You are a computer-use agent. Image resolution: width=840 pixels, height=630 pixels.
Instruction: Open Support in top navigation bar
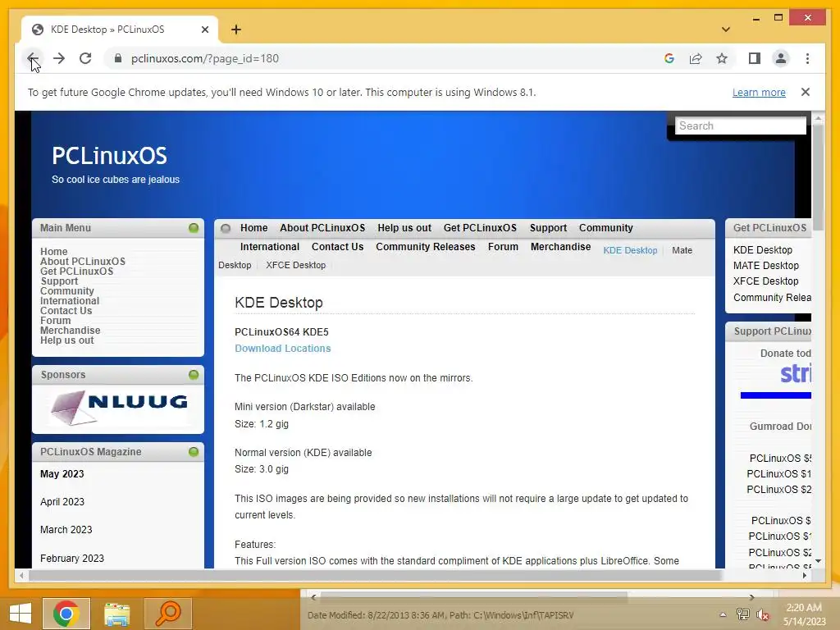(x=548, y=228)
